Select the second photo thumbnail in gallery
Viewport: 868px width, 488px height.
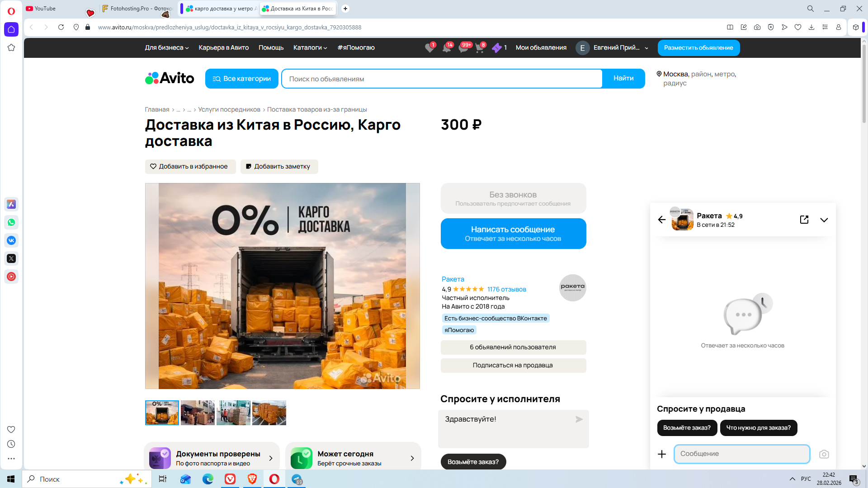pyautogui.click(x=198, y=413)
